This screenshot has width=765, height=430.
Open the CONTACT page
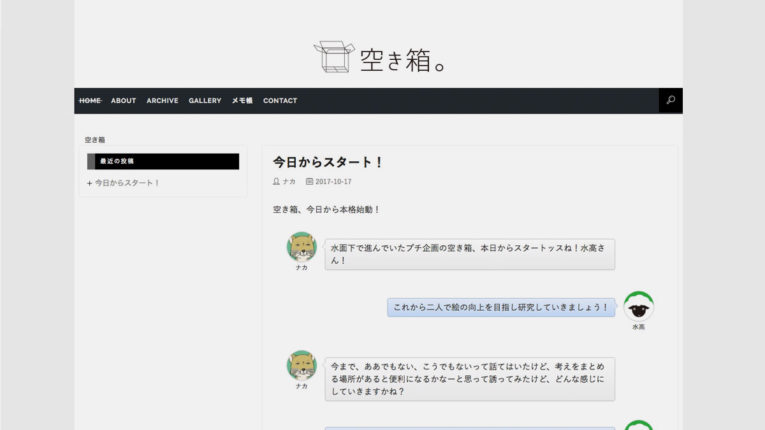click(x=280, y=101)
